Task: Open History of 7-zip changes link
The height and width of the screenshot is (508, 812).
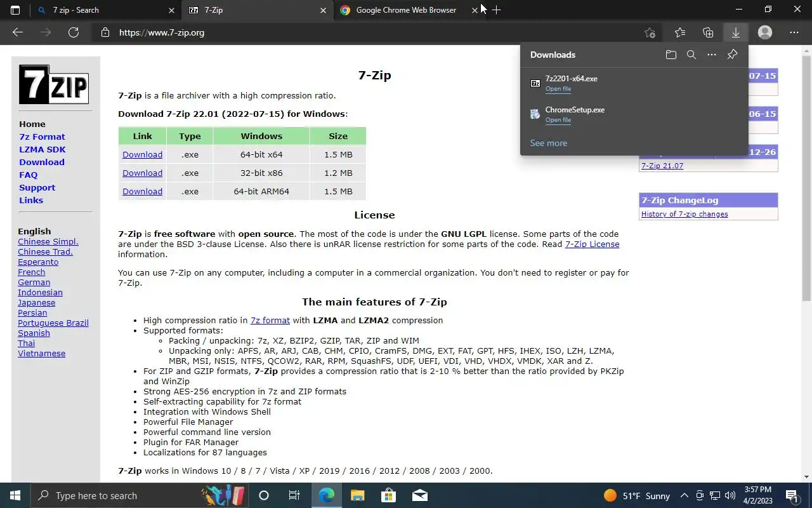Action: [684, 214]
